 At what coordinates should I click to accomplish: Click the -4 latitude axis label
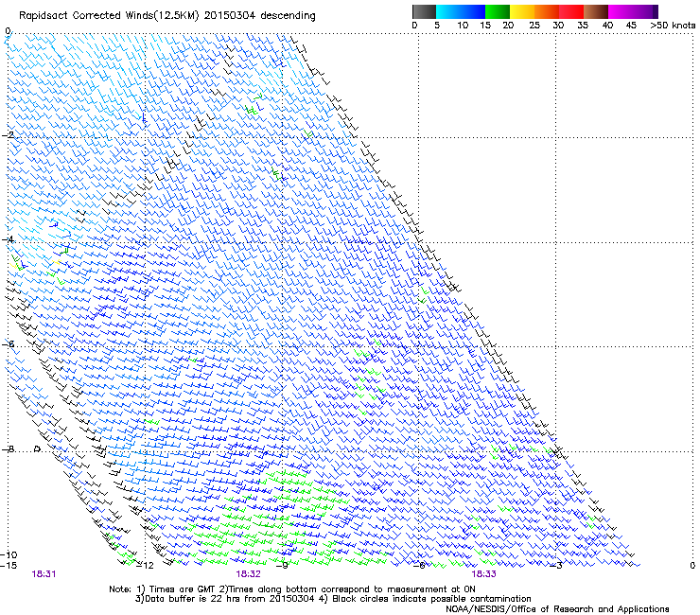8,239
